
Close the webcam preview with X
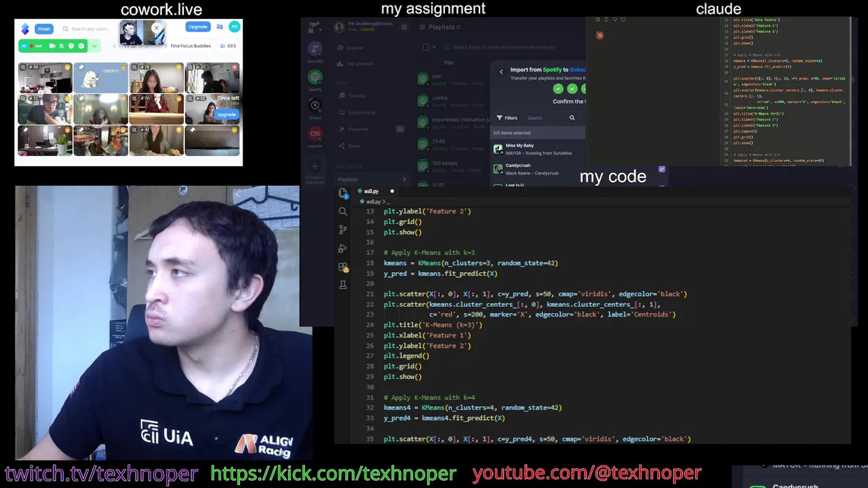click(157, 28)
